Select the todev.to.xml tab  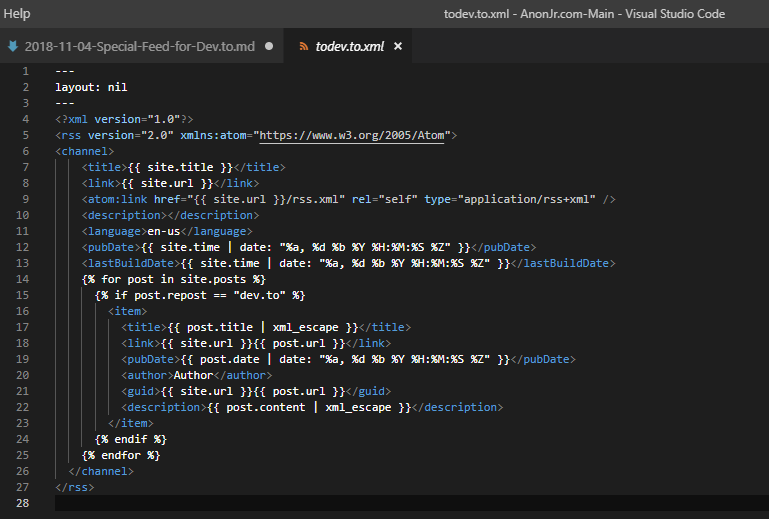point(349,47)
